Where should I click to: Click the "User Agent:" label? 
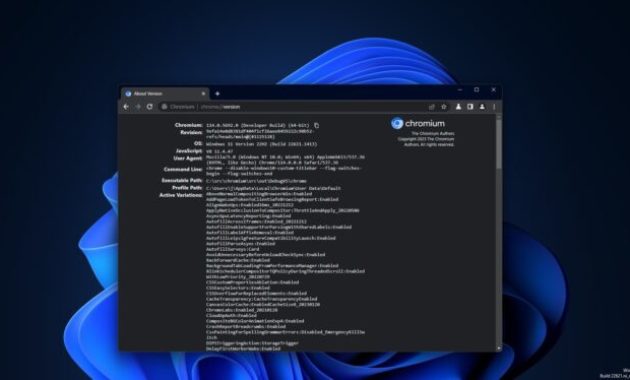tap(188, 158)
